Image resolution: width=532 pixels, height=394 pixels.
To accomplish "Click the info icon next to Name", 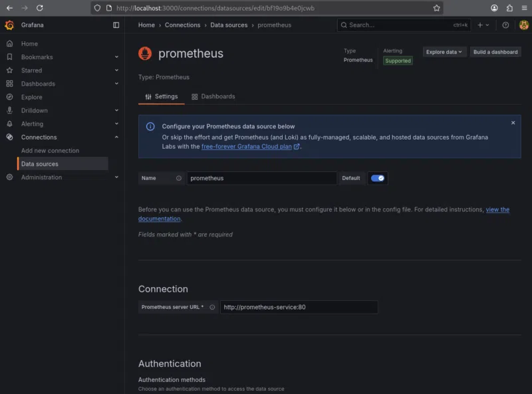I will (179, 178).
